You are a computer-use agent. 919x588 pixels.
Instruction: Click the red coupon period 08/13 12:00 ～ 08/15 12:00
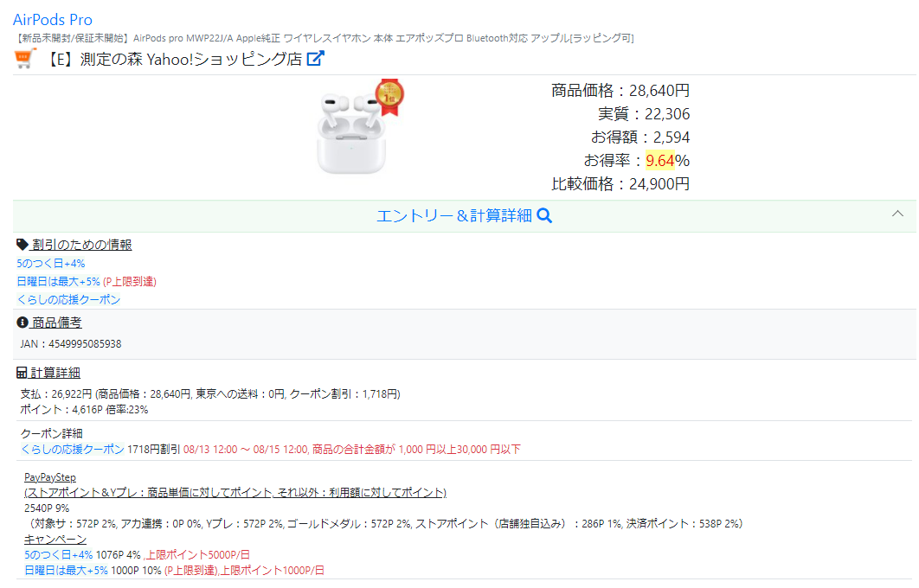click(x=246, y=450)
